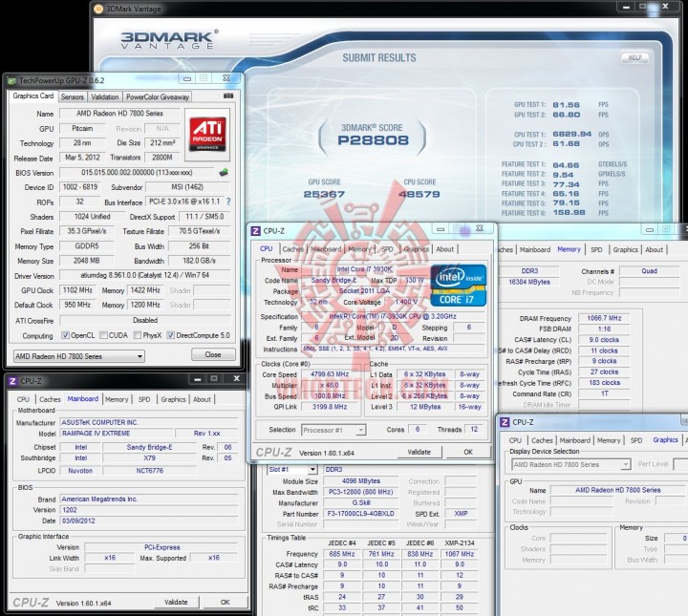Select Mainboard tab in CPU-Z Memory window

[535, 249]
